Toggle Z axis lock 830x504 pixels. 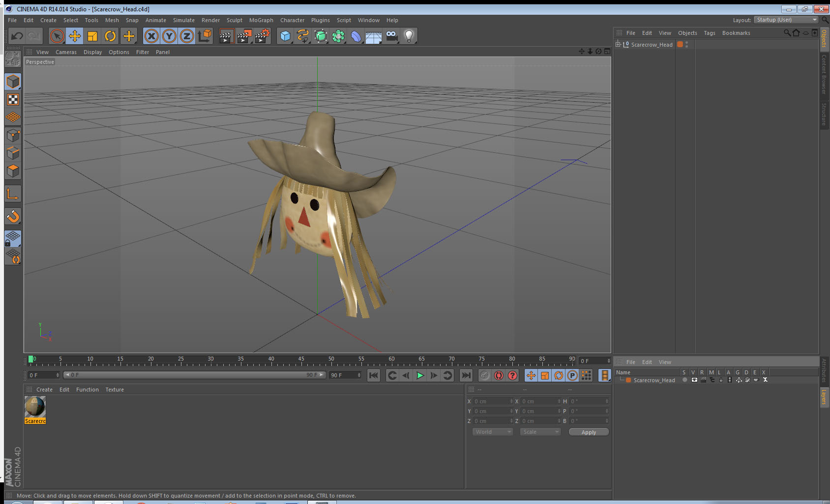point(187,36)
